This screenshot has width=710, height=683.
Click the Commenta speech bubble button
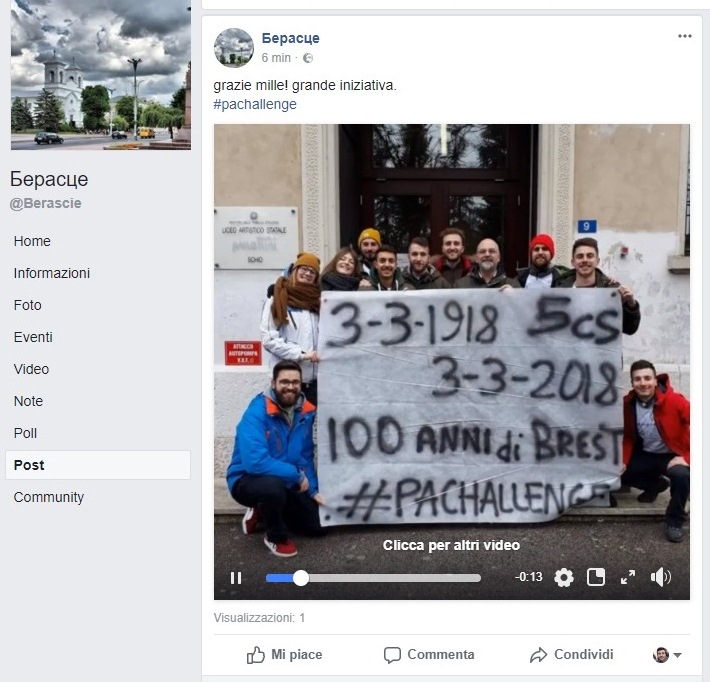point(429,655)
